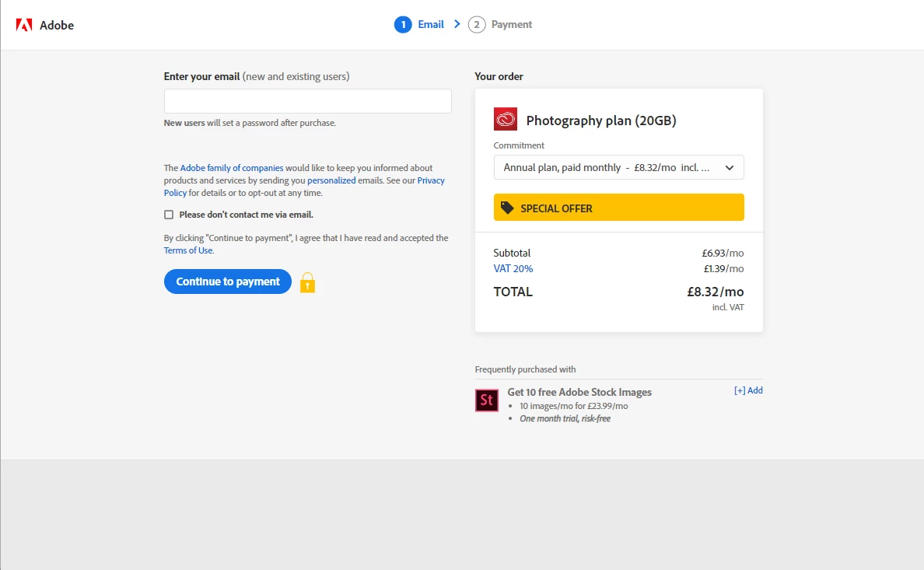This screenshot has width=924, height=570.
Task: Tick the don't contact me via email checkbox
Action: (169, 215)
